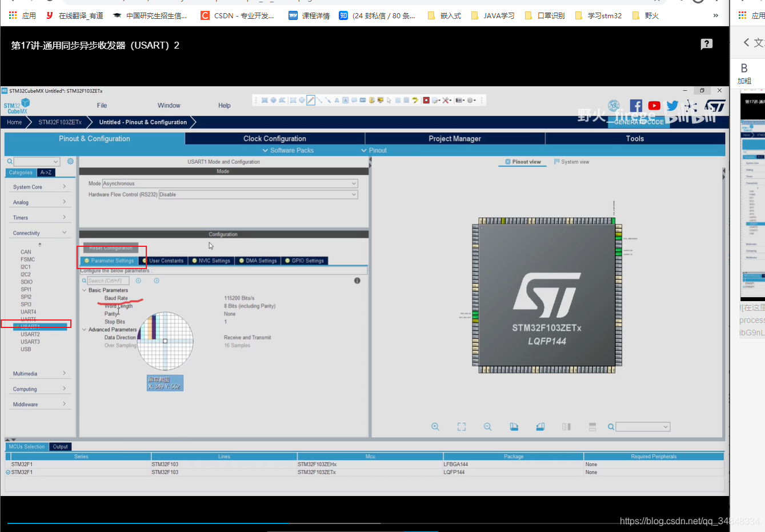Open the Help menu
The image size is (765, 532).
tap(225, 106)
